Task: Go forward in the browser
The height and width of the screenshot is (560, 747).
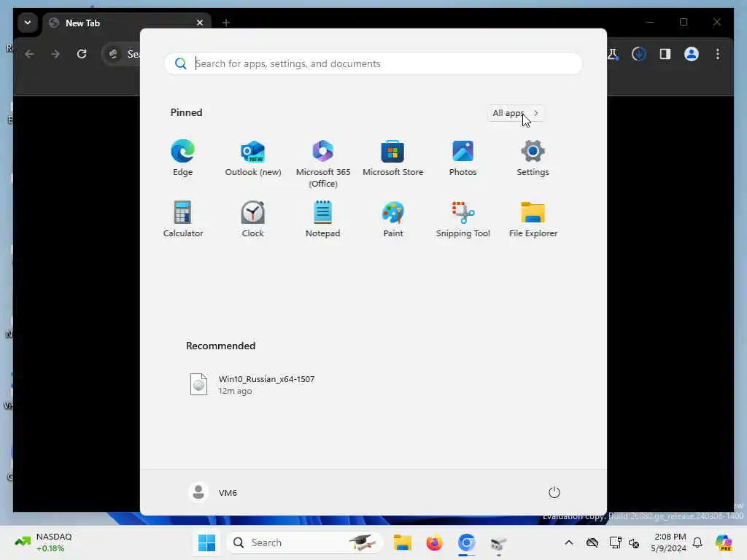Action: (55, 54)
